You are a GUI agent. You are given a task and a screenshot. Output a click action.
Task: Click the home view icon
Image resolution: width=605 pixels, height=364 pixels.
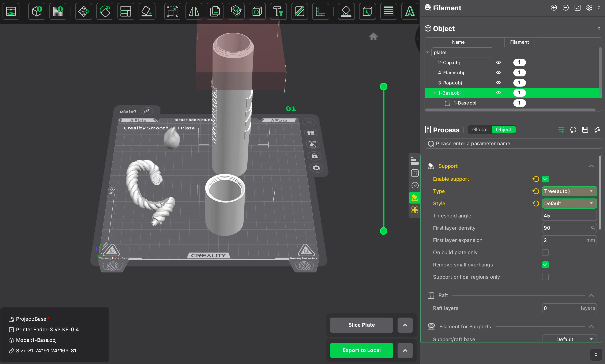coord(373,36)
